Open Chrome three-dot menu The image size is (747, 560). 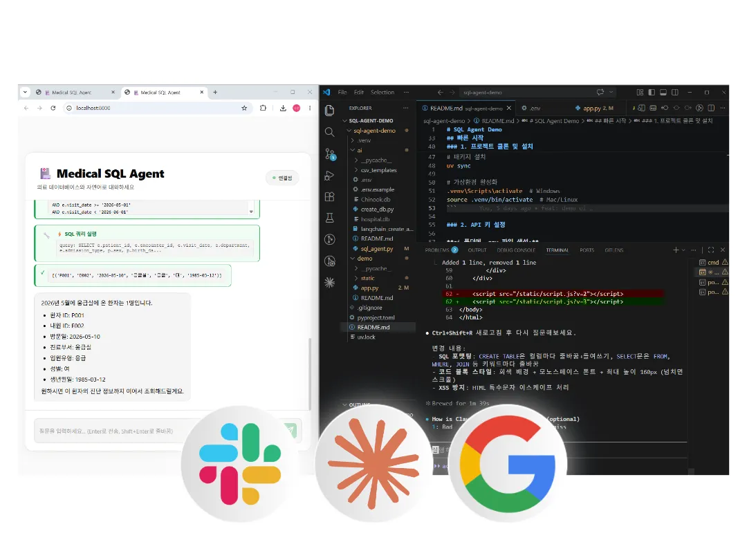click(310, 108)
